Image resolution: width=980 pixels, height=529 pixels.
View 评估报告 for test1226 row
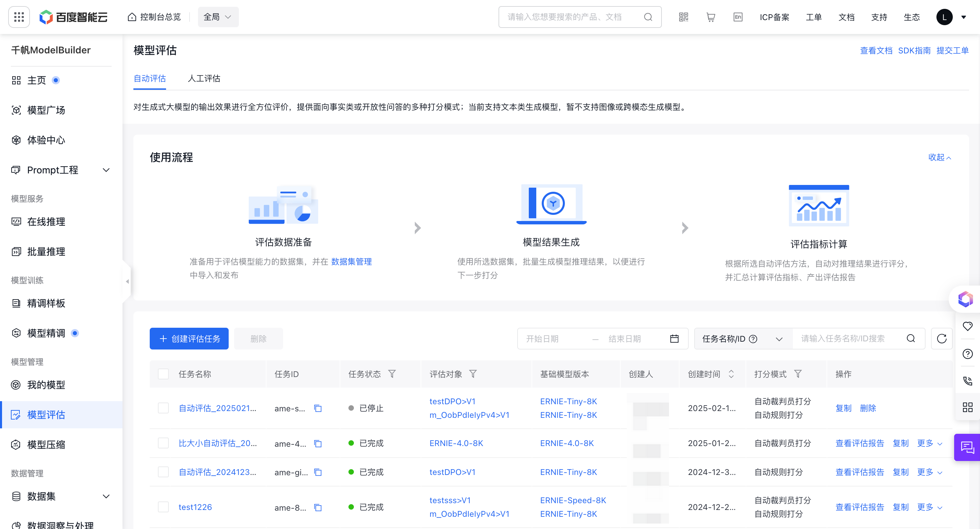point(860,507)
